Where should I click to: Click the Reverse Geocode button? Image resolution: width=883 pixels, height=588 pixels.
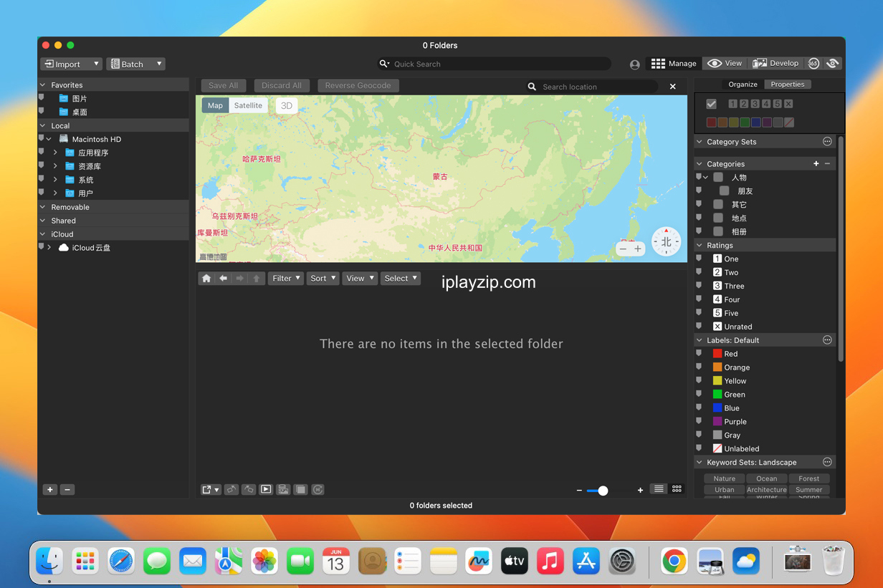[x=358, y=86]
